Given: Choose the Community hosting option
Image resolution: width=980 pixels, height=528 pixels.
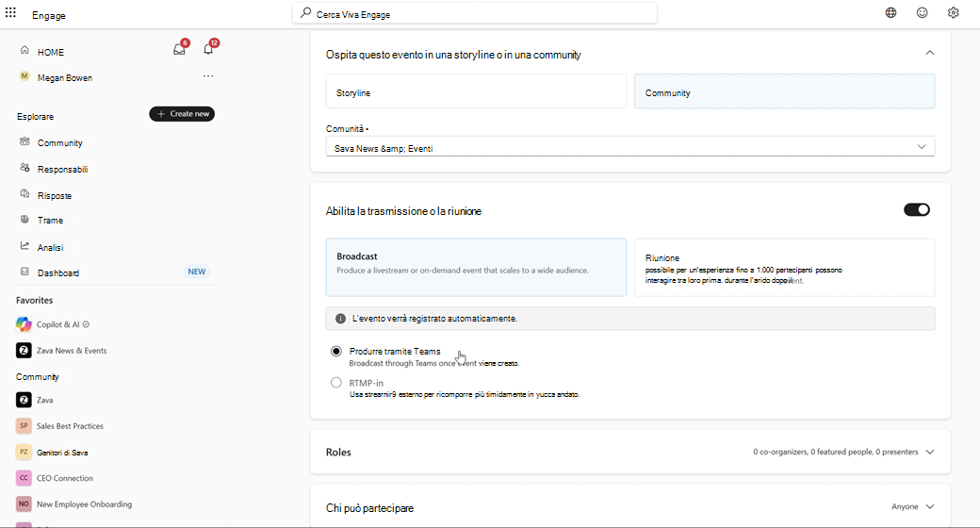Looking at the screenshot, I should [784, 91].
